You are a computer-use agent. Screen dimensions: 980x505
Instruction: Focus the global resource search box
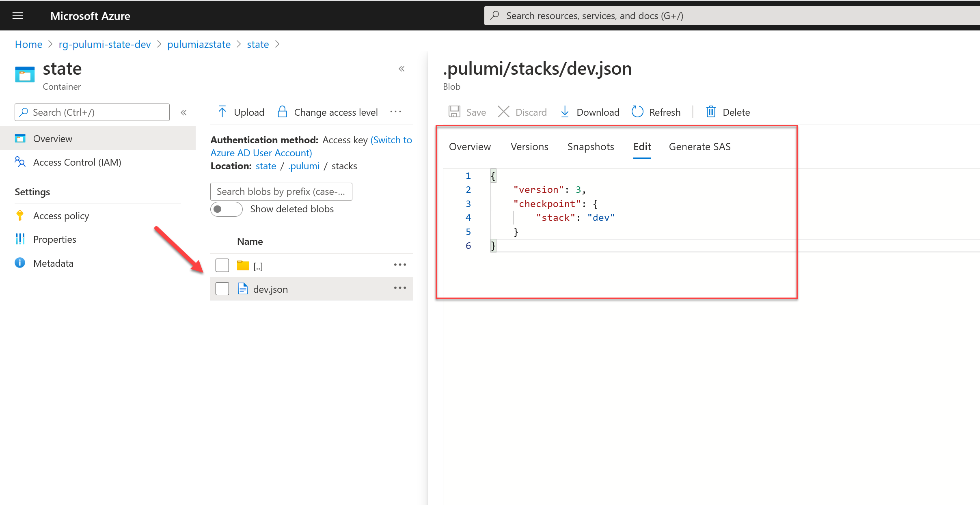(732, 16)
